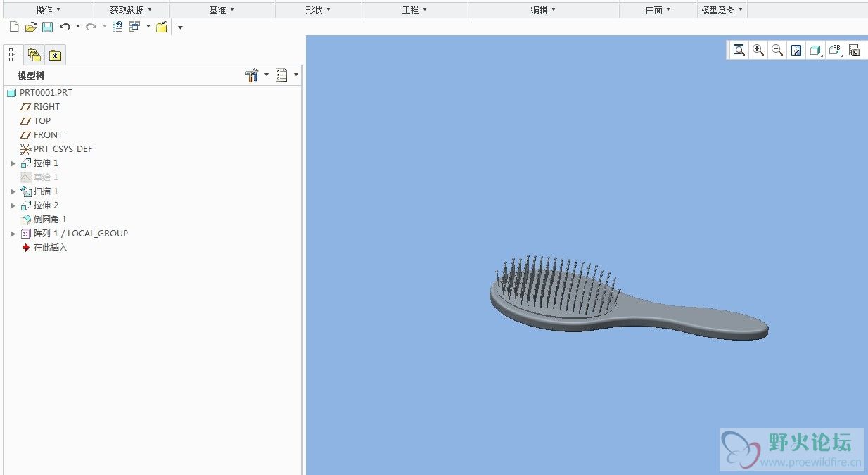Click the switch windows icon
Image resolution: width=868 pixels, height=475 pixels.
point(134,27)
